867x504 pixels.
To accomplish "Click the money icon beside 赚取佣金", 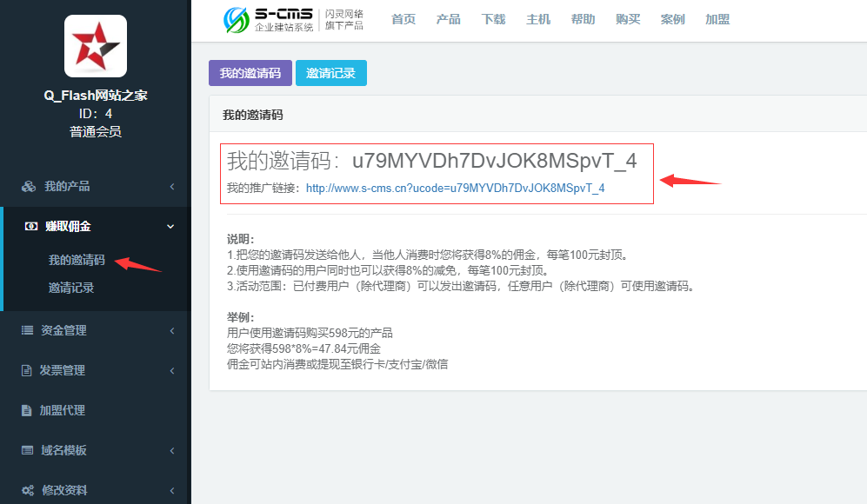I will click(x=31, y=226).
